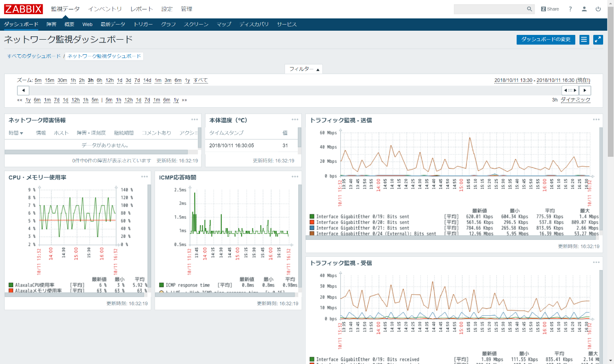Screen dimensions: 614x364
Task: Click ネットワーク監視ダッシュボード breadcrumb
Action: 104,56
